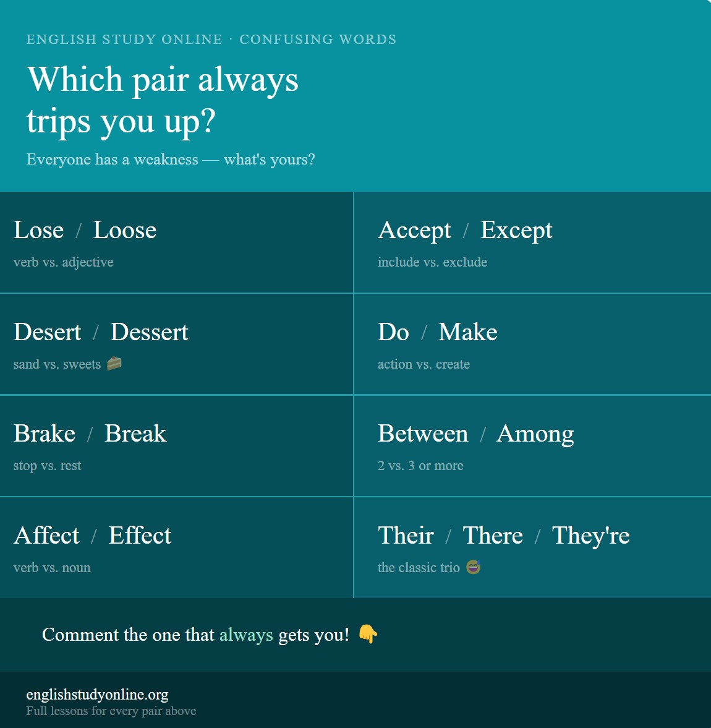Click the "verb vs. adjective" subtitle

click(64, 262)
